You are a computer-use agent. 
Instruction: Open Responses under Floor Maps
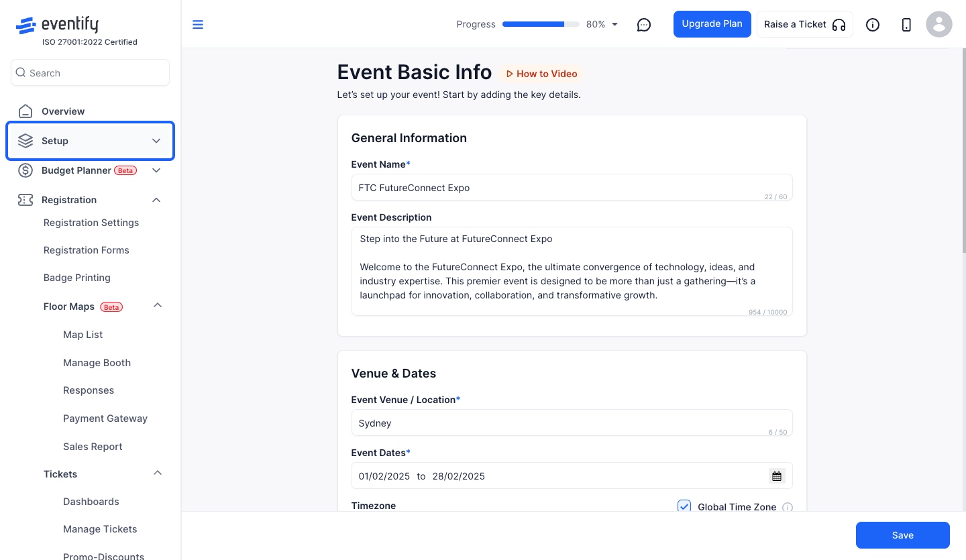coord(89,390)
